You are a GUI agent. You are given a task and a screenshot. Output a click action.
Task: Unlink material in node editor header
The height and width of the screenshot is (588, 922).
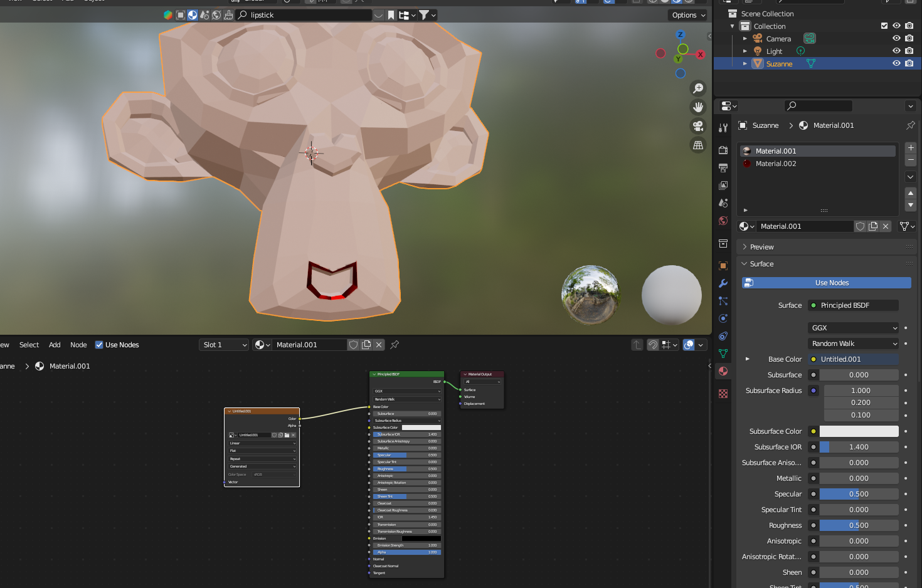[x=379, y=345]
